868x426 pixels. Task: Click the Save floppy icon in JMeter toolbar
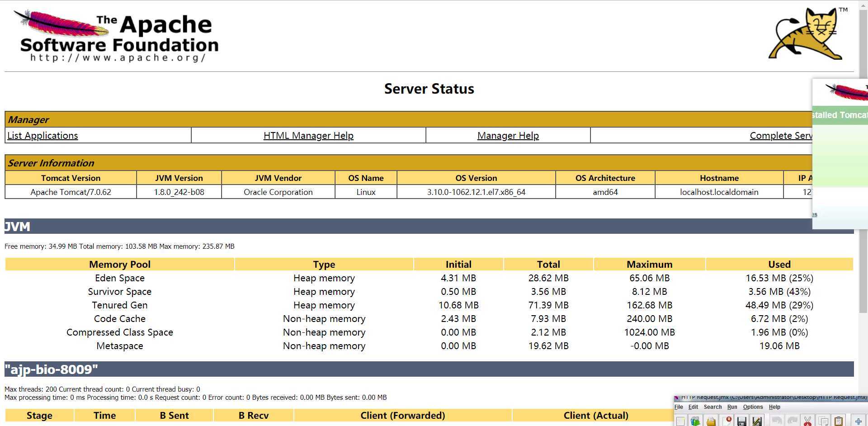(x=742, y=421)
